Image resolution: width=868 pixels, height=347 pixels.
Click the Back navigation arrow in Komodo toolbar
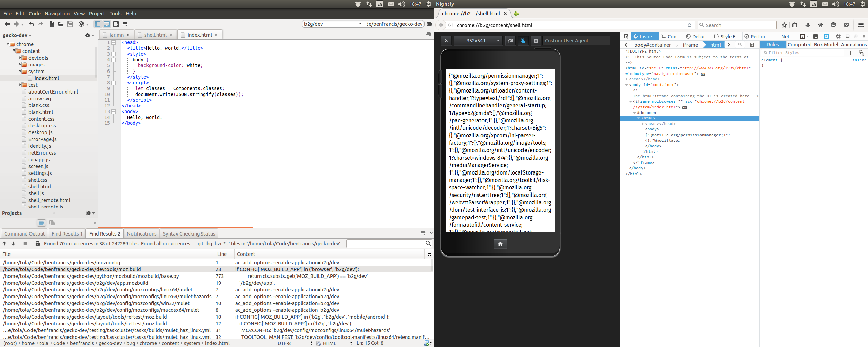pyautogui.click(x=7, y=24)
